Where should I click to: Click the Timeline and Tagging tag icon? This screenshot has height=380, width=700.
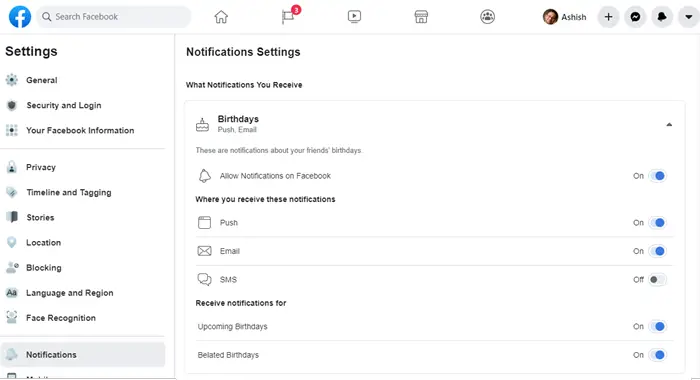(12, 192)
